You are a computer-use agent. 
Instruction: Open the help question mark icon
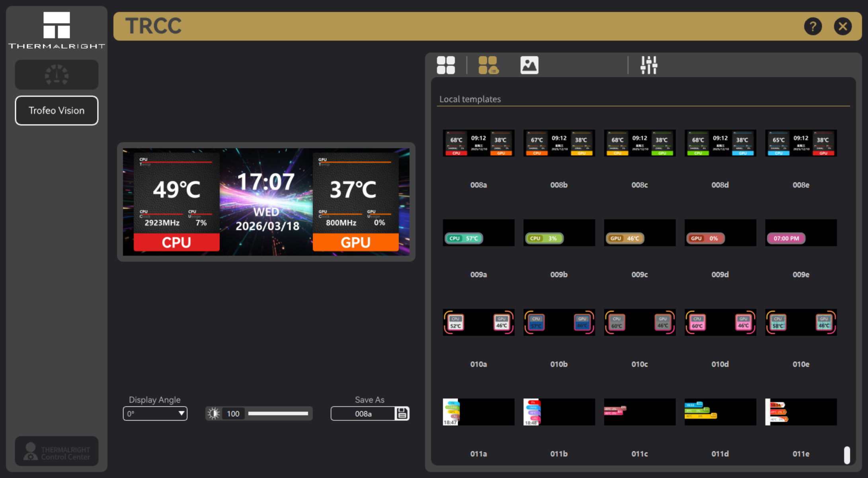813,27
